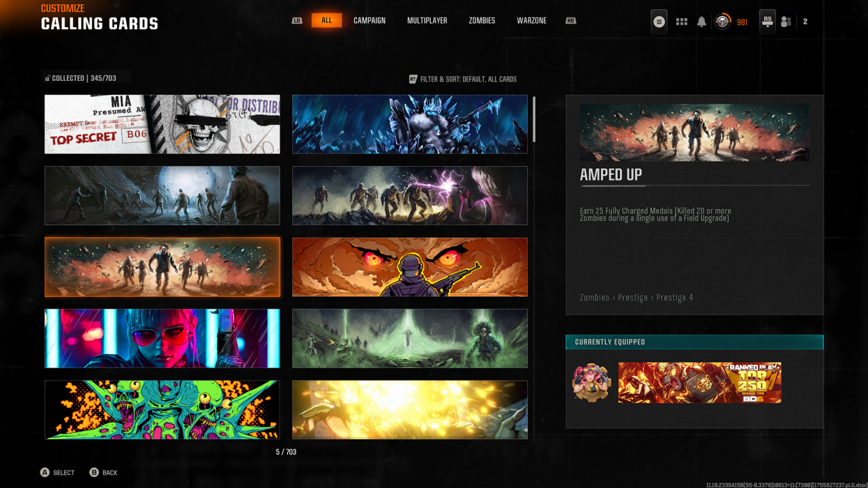The image size is (868, 488).
Task: Click the 981 level number
Action: [742, 22]
